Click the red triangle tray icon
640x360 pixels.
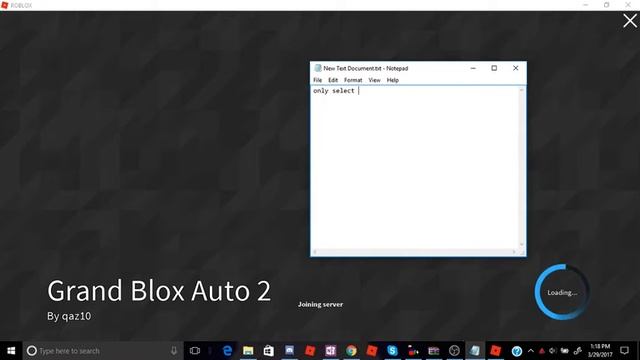pos(542,351)
